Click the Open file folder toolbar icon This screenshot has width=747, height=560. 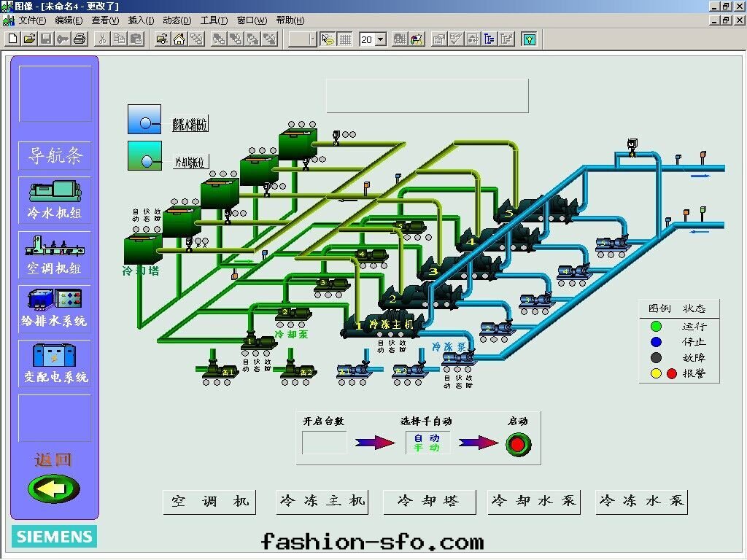(x=28, y=39)
